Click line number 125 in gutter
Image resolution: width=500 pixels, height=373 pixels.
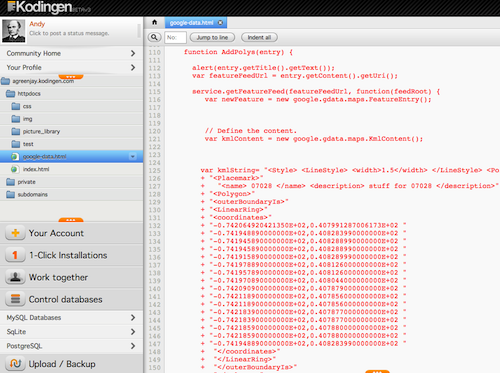pyautogui.click(x=154, y=170)
